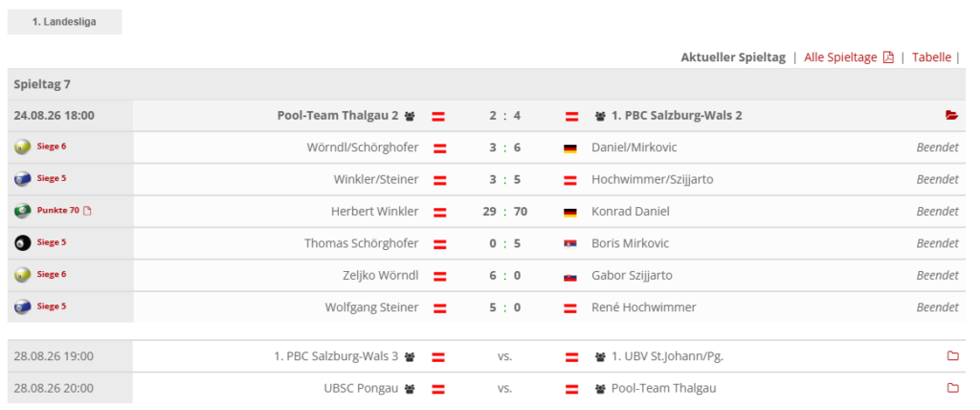Click Slovak flag next to Gabor Szijjarto
The height and width of the screenshot is (410, 980).
570,276
